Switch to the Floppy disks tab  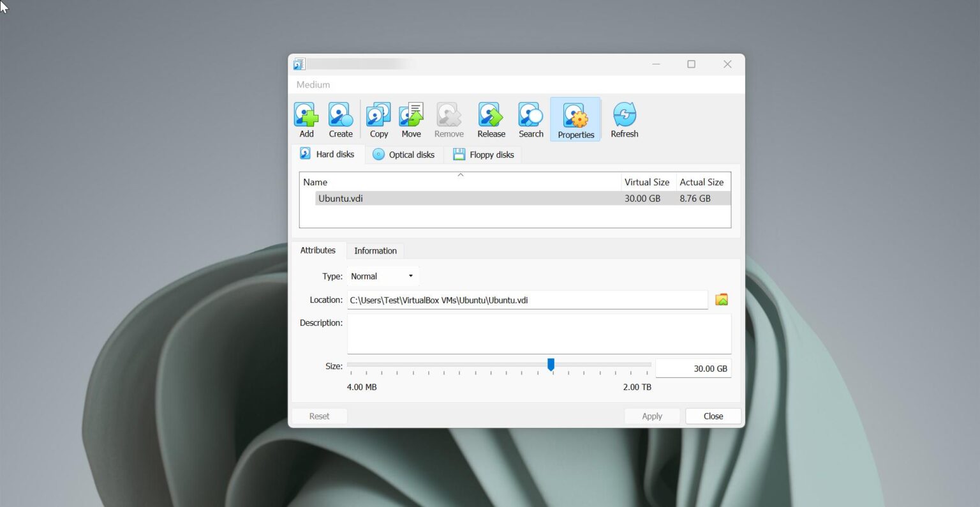point(483,154)
